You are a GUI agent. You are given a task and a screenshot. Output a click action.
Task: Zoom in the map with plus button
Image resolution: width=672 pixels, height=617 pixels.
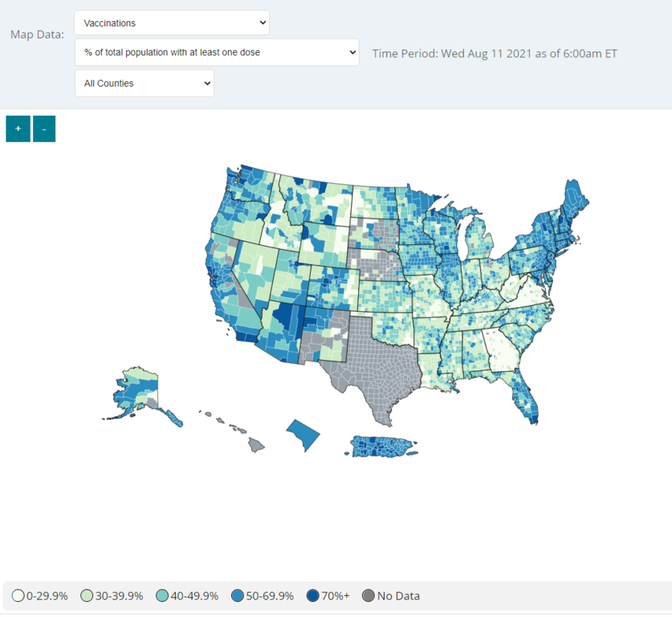(x=18, y=129)
